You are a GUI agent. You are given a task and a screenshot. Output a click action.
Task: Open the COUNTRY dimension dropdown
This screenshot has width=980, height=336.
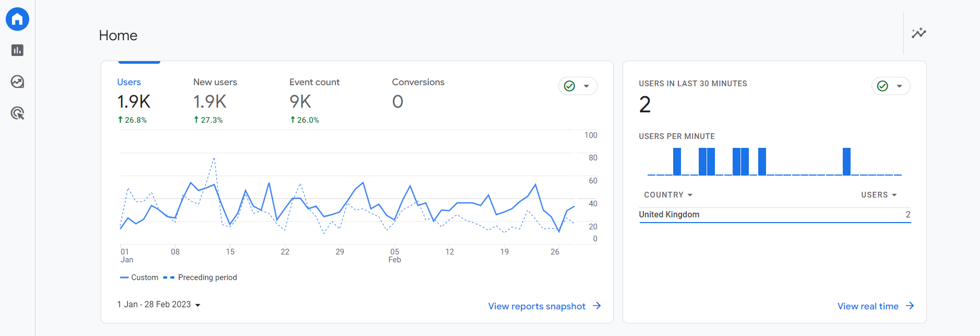pyautogui.click(x=668, y=195)
